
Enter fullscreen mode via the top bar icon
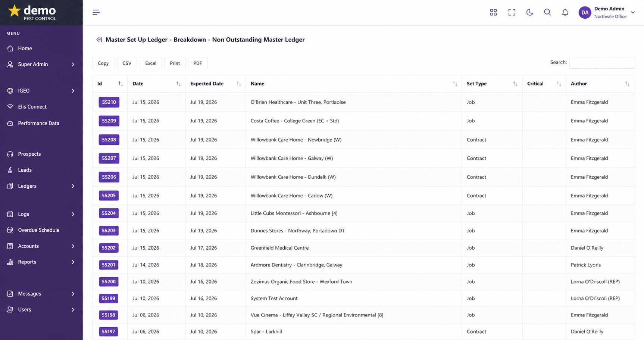click(x=512, y=12)
